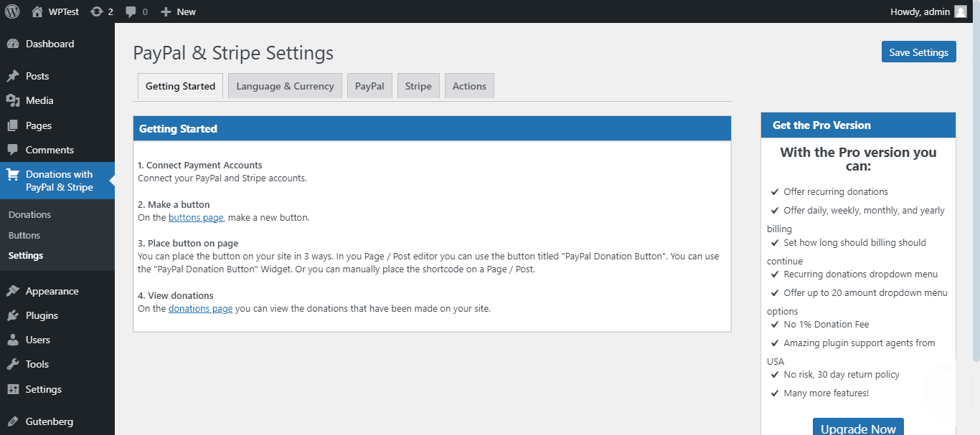The width and height of the screenshot is (980, 435).
Task: Open Comments menu label
Action: [x=50, y=150]
